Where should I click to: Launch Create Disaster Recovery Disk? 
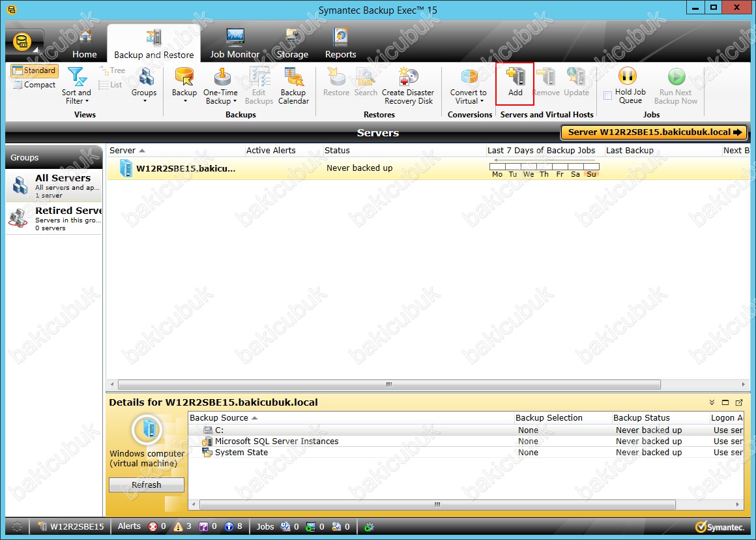[408, 86]
